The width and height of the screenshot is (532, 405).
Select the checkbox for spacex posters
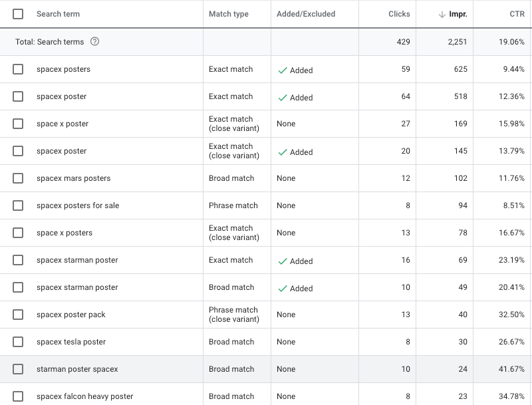(x=18, y=69)
